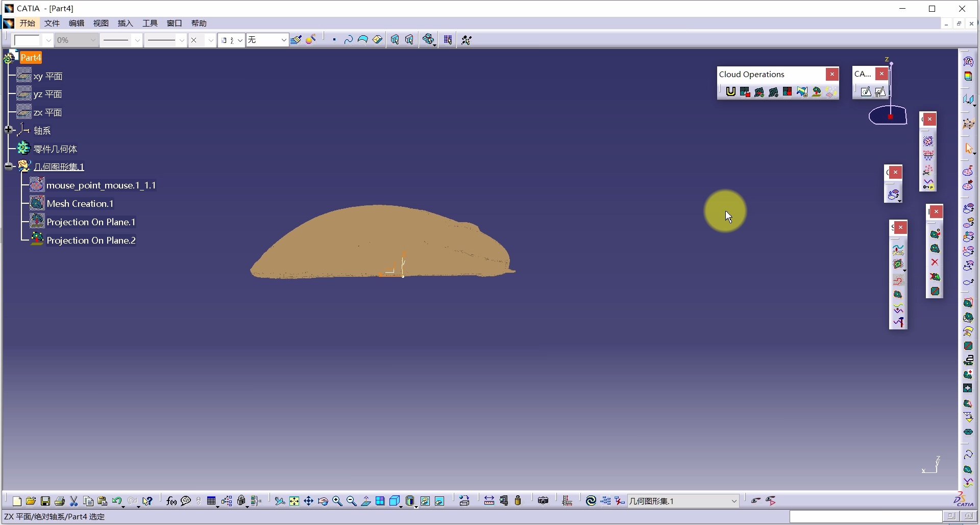Open the 几何图形集.1 dropdown in bottom toolbar

coord(734,501)
